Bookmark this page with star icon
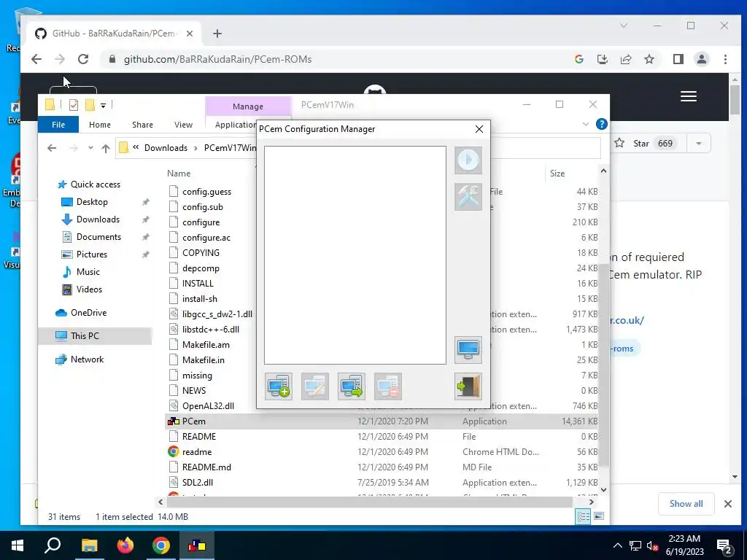The height and width of the screenshot is (560, 747). [x=649, y=59]
